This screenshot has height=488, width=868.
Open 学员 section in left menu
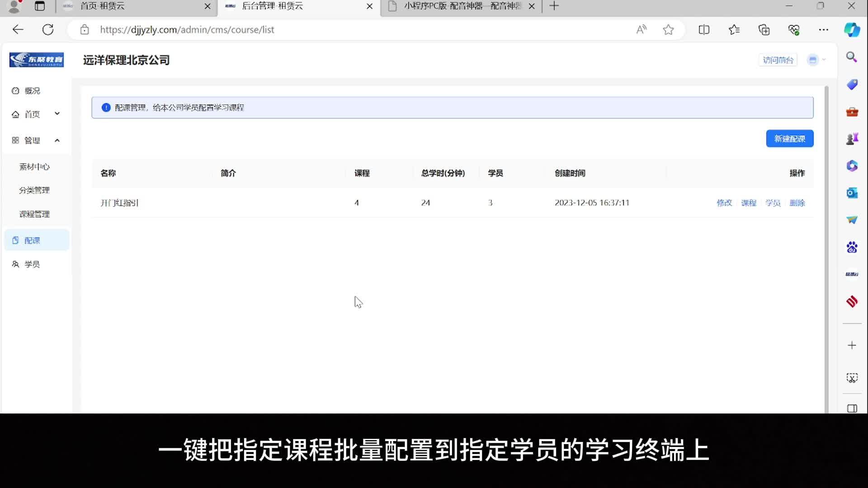32,264
